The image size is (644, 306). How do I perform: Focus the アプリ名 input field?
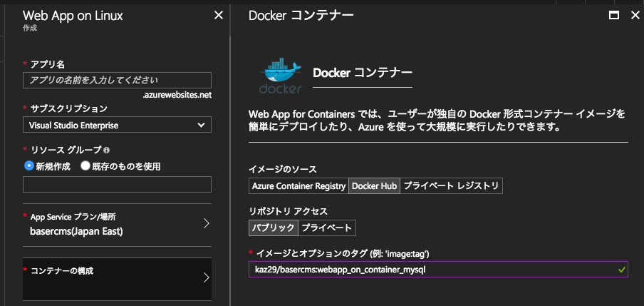point(117,80)
